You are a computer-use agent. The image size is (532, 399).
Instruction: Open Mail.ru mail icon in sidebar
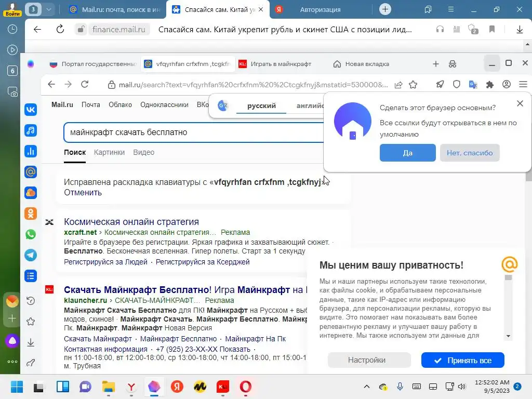[x=31, y=172]
